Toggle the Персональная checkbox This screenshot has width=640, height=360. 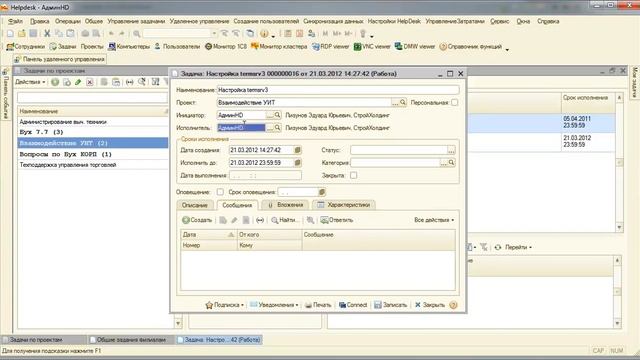pyautogui.click(x=454, y=102)
